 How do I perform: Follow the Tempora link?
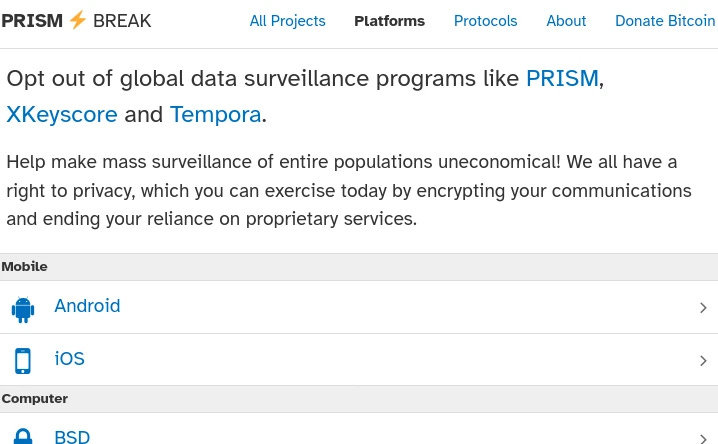(215, 114)
